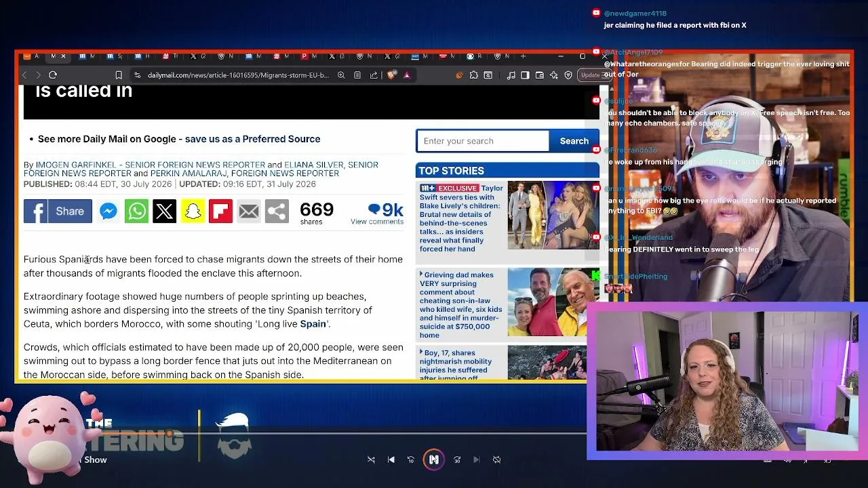The image size is (868, 488).
Task: Open site settings icon beside the URL
Action: 138,75
